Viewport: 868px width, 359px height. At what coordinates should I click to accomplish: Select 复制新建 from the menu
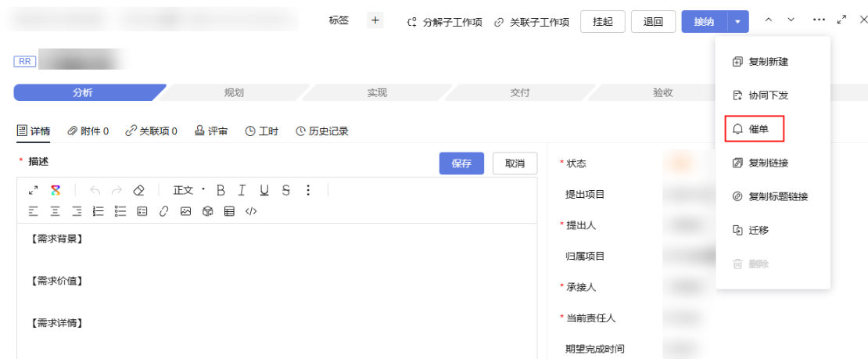761,62
